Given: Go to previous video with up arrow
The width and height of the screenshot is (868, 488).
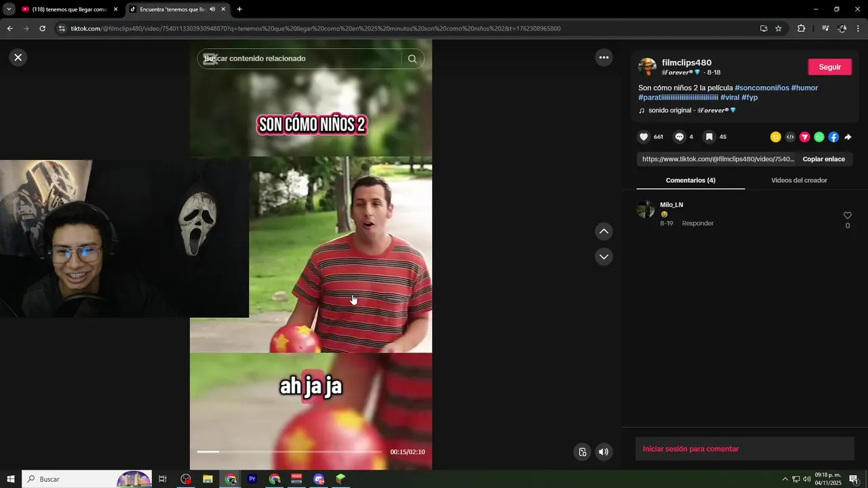Looking at the screenshot, I should tap(604, 232).
